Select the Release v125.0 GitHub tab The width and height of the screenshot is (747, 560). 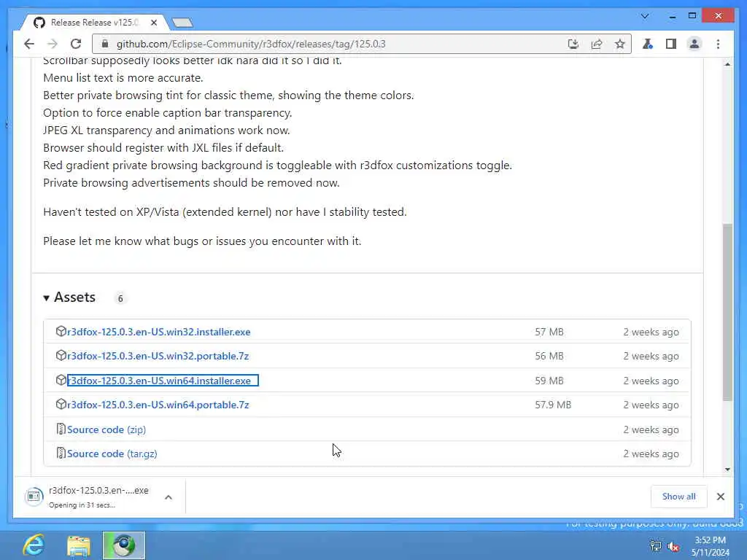pyautogui.click(x=94, y=23)
